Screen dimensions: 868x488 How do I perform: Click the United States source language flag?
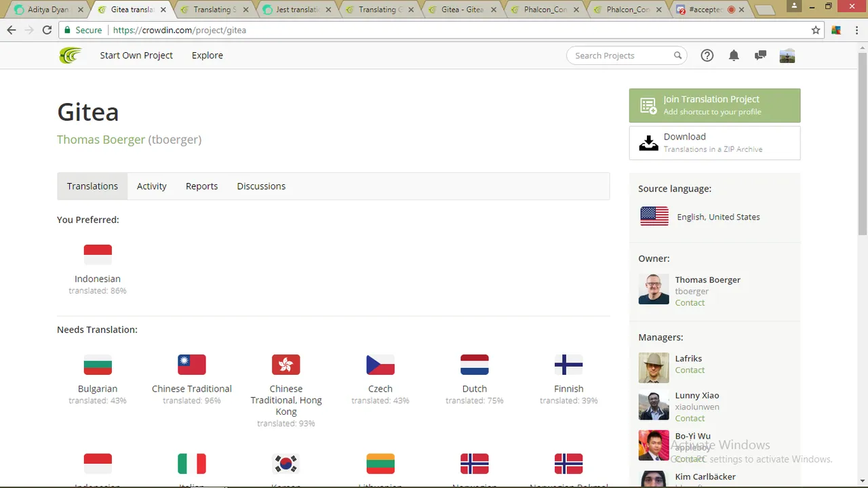654,216
